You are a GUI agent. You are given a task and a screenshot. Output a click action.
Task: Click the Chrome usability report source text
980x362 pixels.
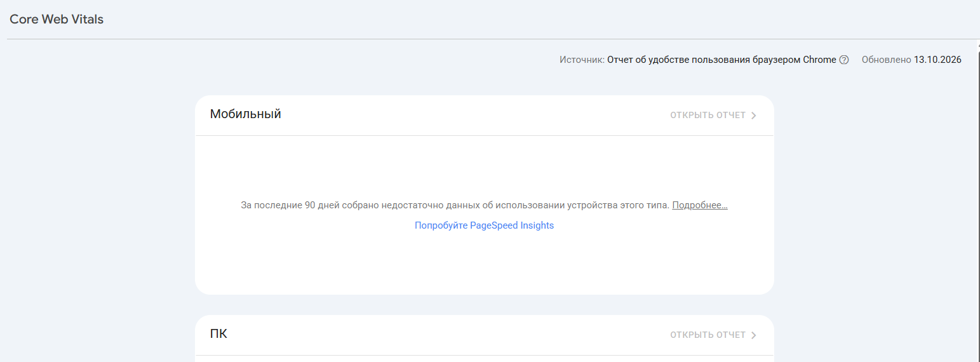click(x=722, y=60)
